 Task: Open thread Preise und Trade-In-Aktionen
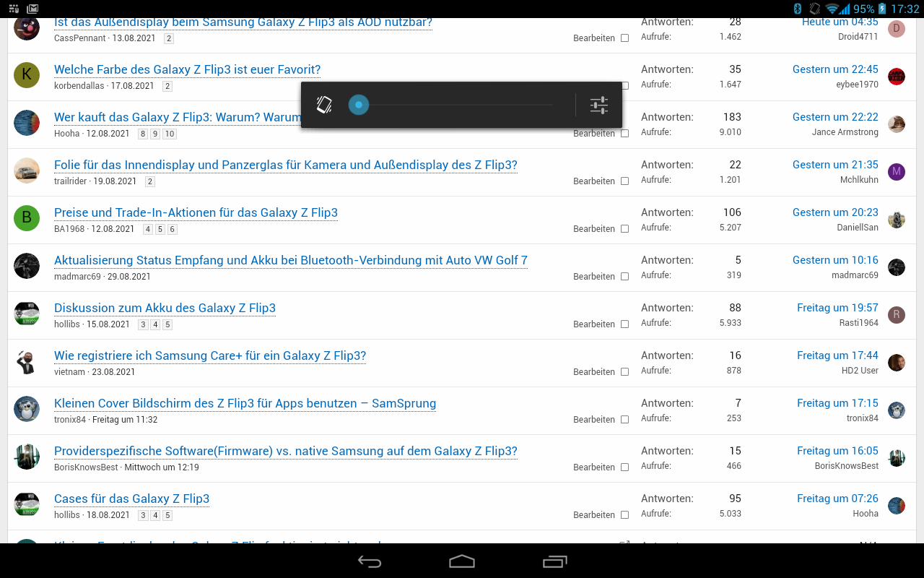(196, 212)
